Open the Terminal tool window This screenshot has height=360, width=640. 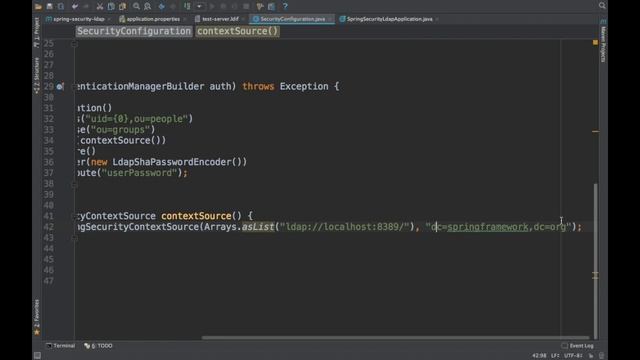pos(61,346)
